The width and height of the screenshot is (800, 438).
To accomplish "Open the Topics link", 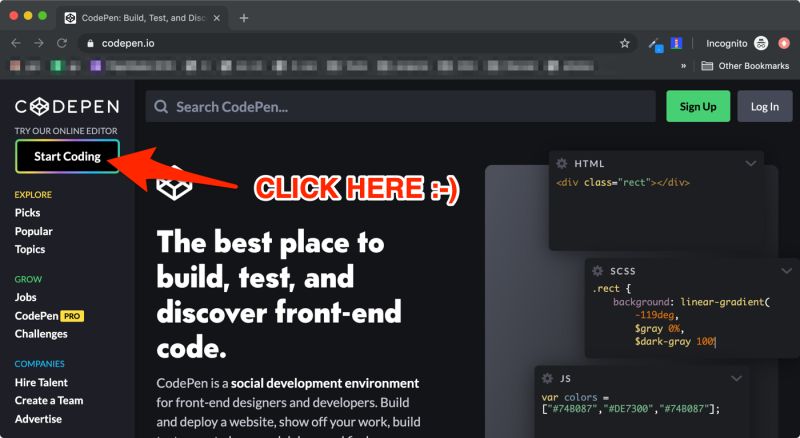I will tap(30, 249).
